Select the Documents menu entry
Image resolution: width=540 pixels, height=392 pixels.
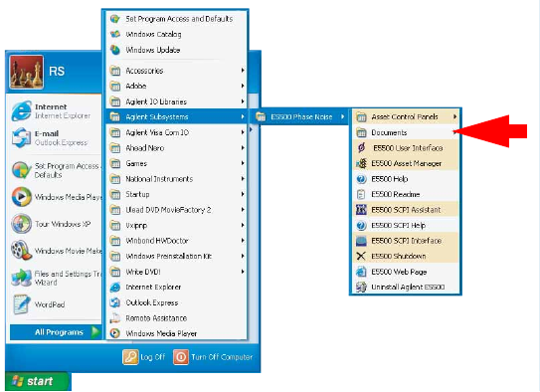[406, 132]
